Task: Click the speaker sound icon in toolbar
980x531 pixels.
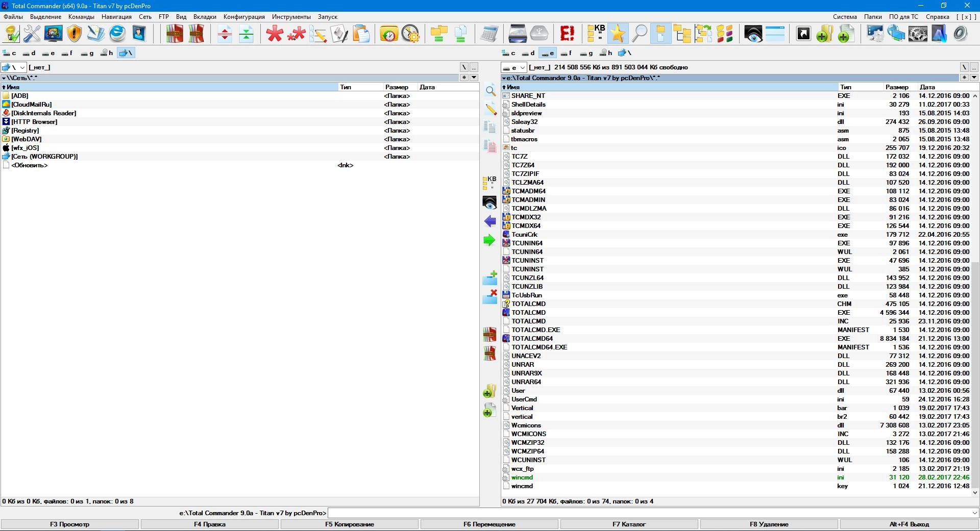Action: point(960,34)
